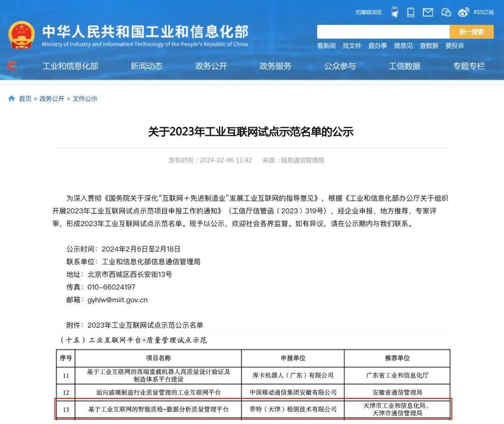Click 文件公示 in the breadcrumb
Viewport: 504px width, 424px height.
click(85, 99)
